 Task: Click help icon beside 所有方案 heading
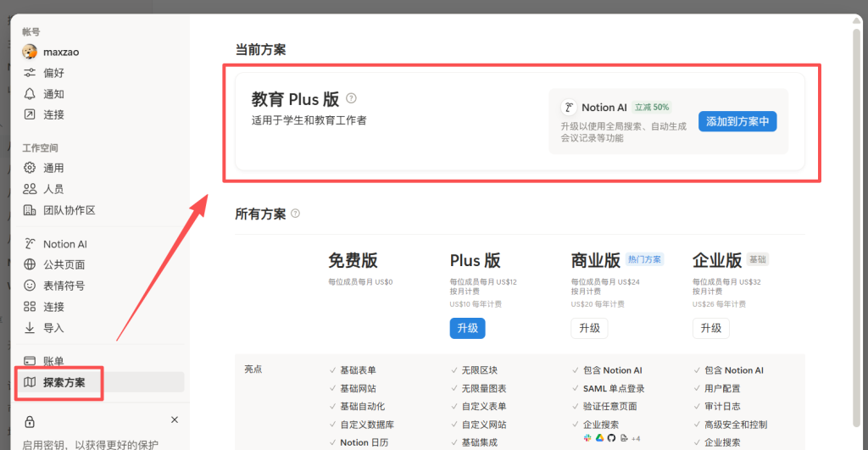[x=295, y=214]
